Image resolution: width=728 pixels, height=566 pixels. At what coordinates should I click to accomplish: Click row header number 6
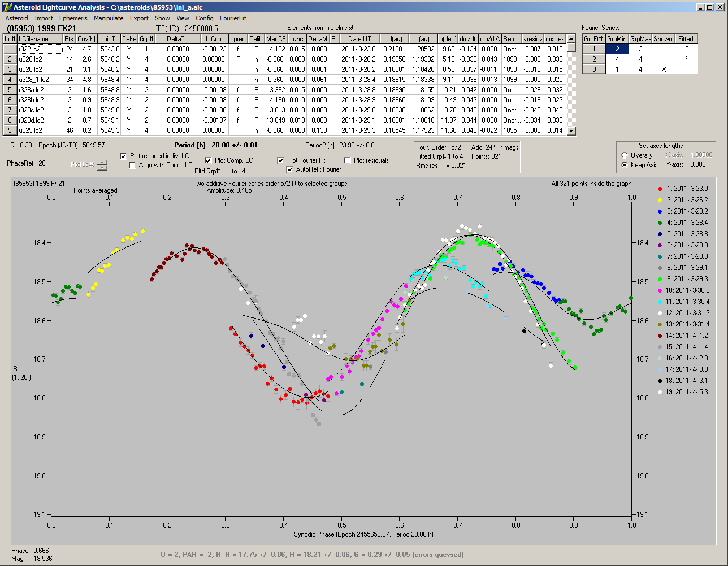pyautogui.click(x=10, y=100)
